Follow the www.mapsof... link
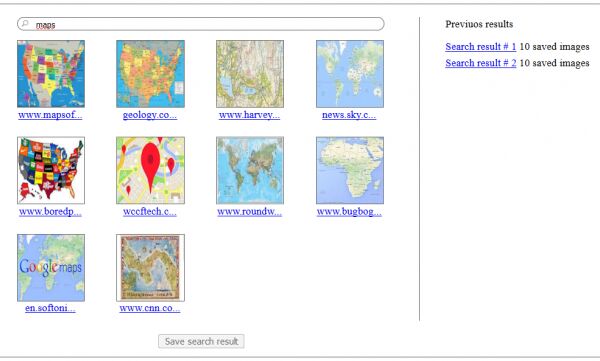This screenshot has width=600, height=361. 50,115
